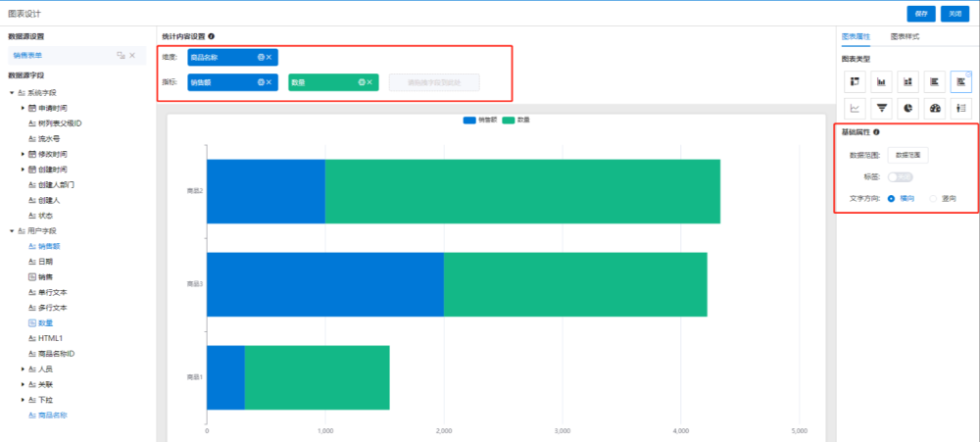Expand the 申请时间 field node
This screenshot has width=980, height=442.
22,107
